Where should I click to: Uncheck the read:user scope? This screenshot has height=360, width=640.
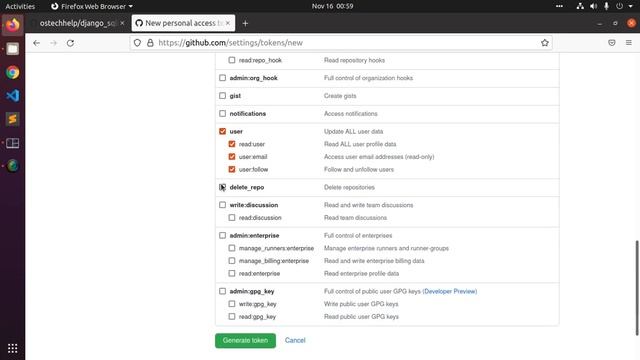232,144
